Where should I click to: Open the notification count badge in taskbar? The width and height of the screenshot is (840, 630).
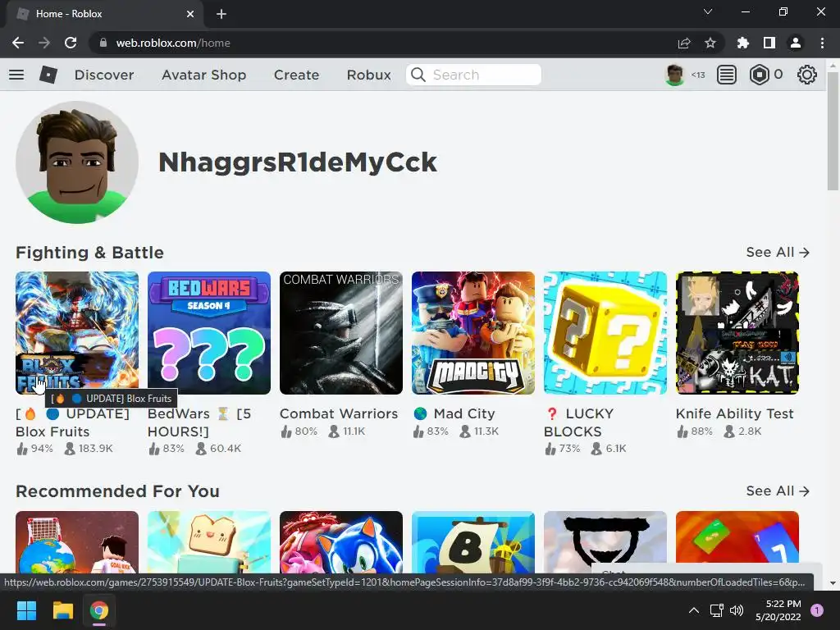point(817,610)
